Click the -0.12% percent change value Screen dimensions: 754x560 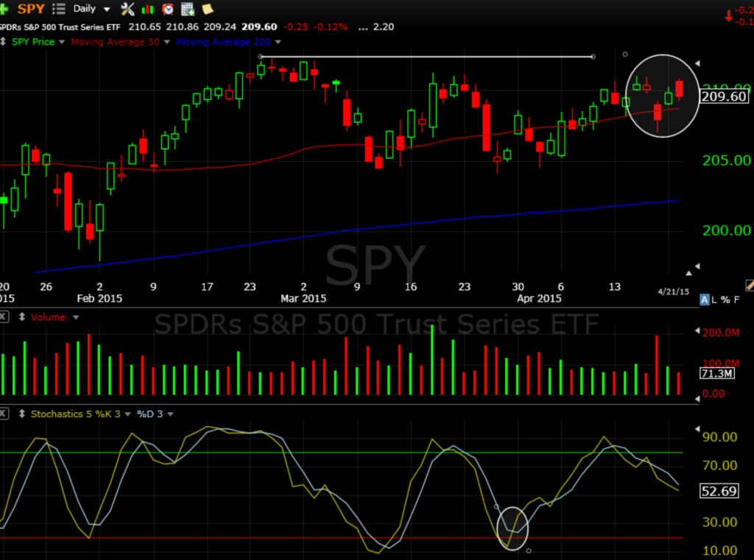[x=331, y=27]
